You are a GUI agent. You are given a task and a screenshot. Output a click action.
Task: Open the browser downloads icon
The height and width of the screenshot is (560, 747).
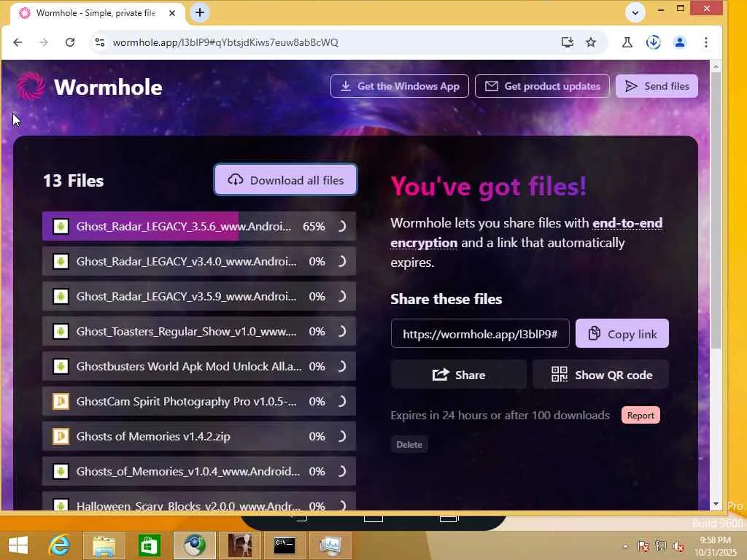click(653, 42)
